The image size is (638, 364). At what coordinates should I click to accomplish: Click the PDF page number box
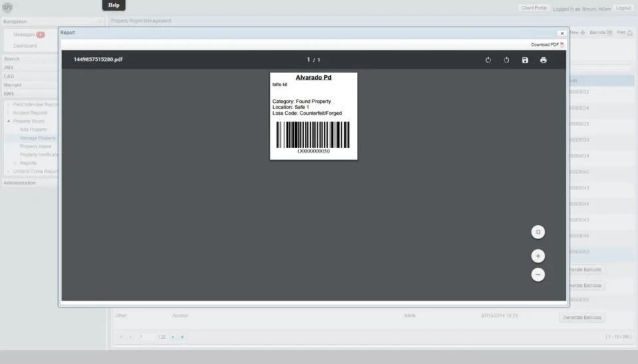308,60
